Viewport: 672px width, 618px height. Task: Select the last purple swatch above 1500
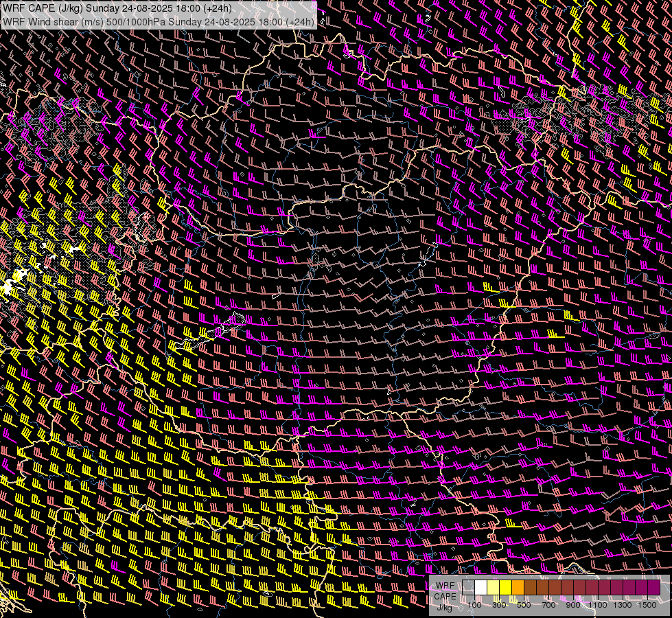(653, 588)
